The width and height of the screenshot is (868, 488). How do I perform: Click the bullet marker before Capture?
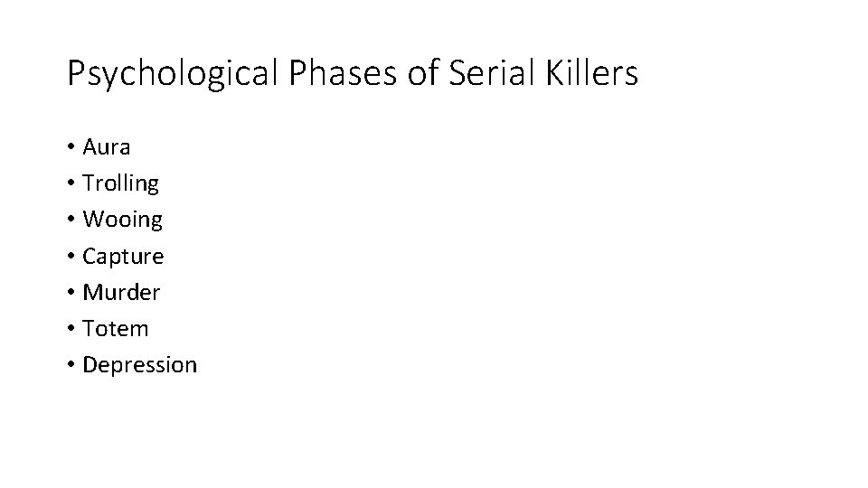[x=71, y=256]
